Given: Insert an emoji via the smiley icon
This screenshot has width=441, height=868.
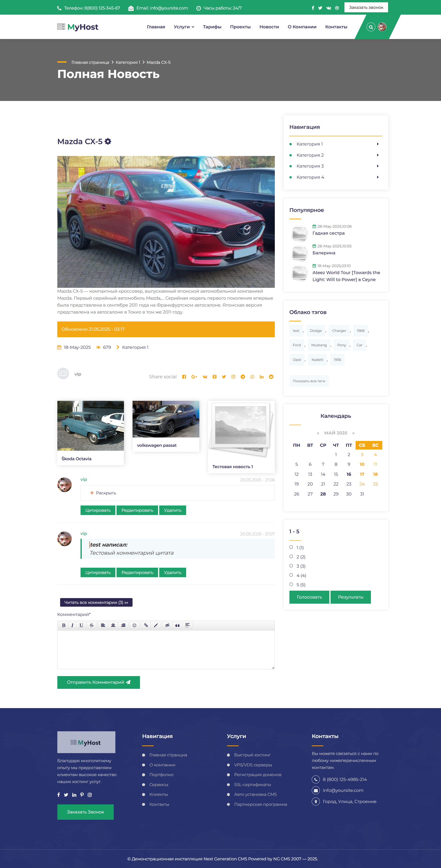Looking at the screenshot, I should point(134,625).
